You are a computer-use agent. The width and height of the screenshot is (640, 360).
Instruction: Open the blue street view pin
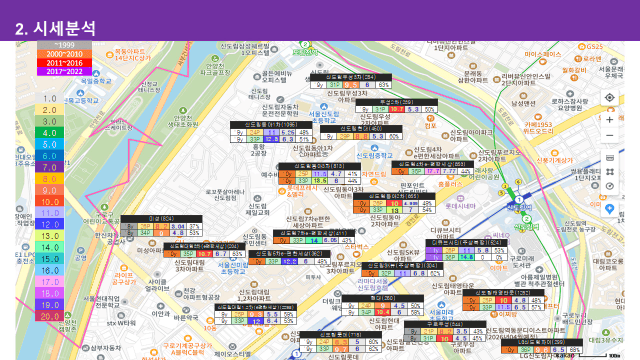[609, 209]
